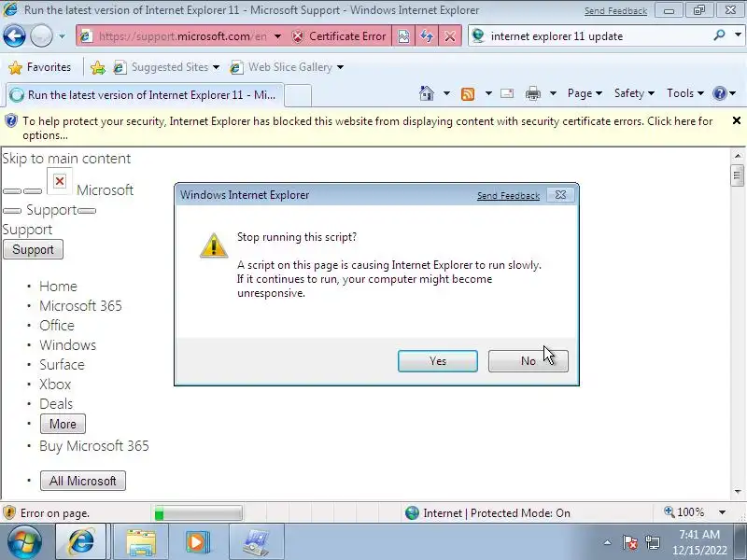Click the green page loading progress bar
This screenshot has height=560, width=747.
(198, 513)
